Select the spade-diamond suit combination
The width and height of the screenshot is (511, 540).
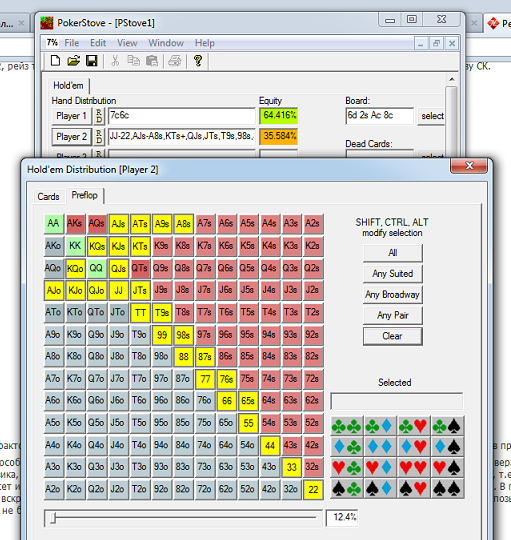(x=379, y=488)
